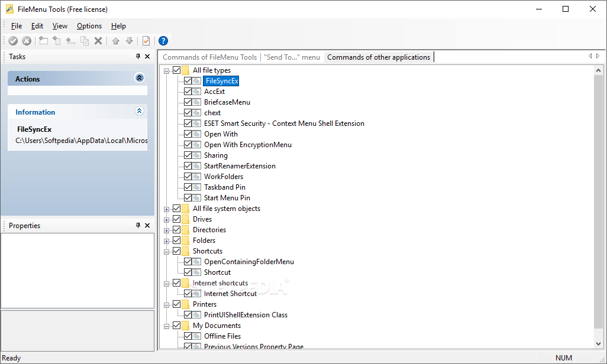Click the Copy command toolbar icon
The width and height of the screenshot is (607, 364).
click(85, 41)
